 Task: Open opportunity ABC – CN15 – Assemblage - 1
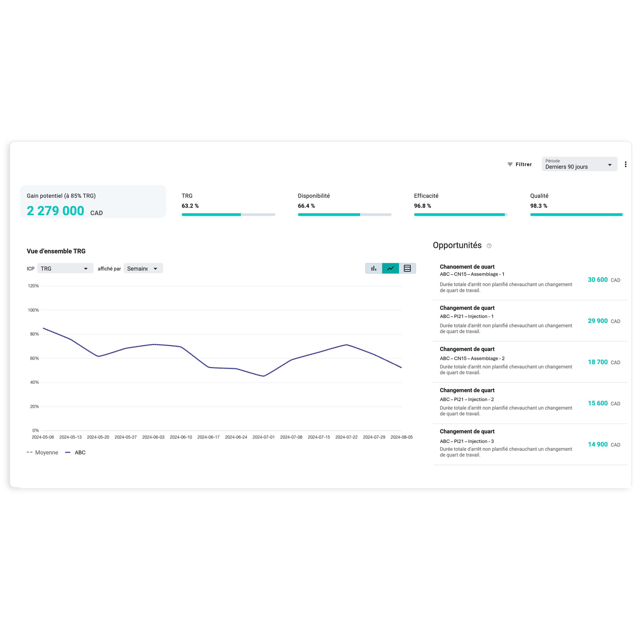(x=530, y=280)
